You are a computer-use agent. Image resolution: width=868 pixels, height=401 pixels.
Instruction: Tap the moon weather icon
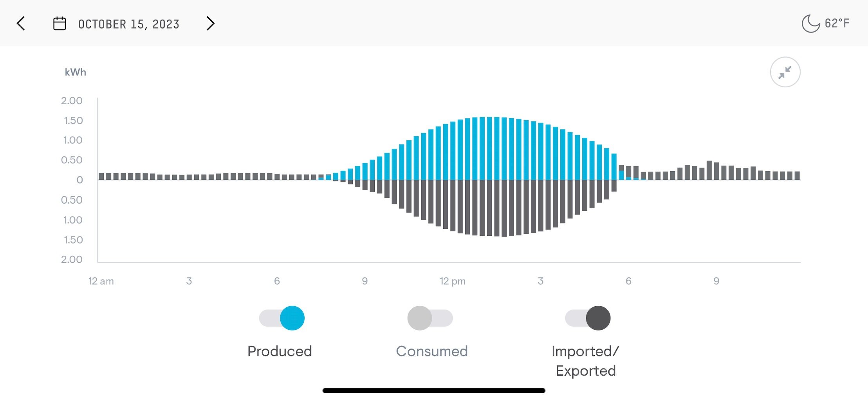[810, 23]
